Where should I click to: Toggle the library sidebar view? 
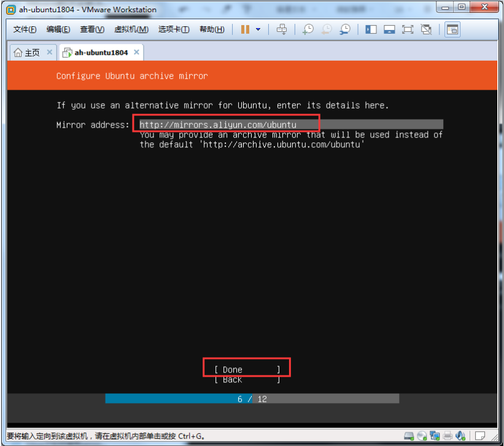click(371, 29)
